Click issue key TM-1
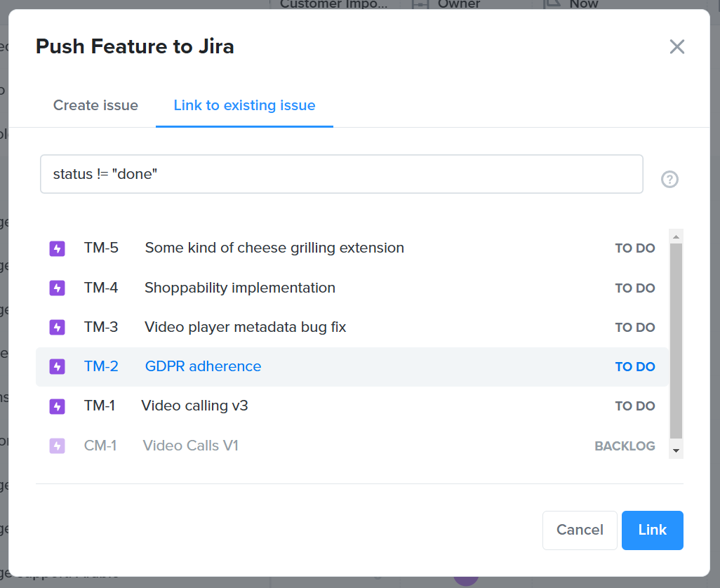This screenshot has height=588, width=720. point(99,406)
